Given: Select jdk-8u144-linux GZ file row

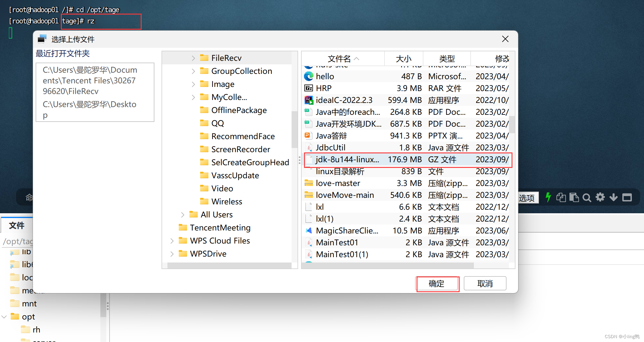Looking at the screenshot, I should click(347, 160).
